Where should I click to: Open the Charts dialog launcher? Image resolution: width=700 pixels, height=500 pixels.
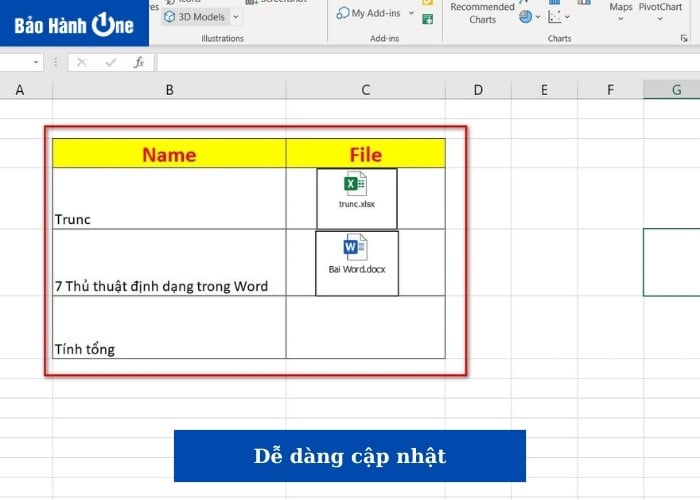point(683,39)
